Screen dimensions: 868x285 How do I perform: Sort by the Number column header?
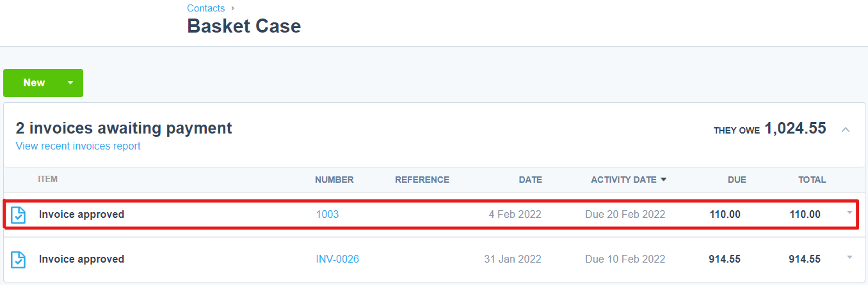point(334,180)
